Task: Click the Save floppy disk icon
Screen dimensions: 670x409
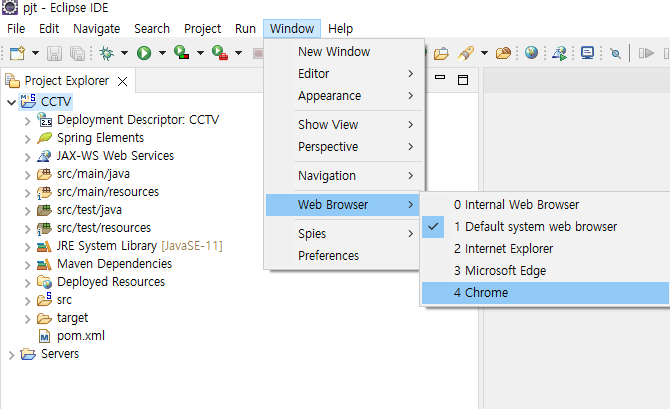Action: (54, 53)
